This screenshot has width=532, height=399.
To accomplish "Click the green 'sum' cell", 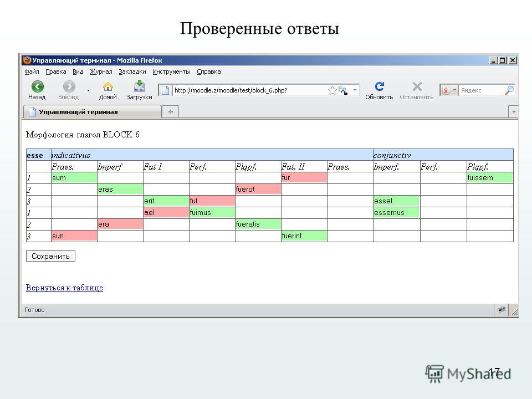I will 74,178.
